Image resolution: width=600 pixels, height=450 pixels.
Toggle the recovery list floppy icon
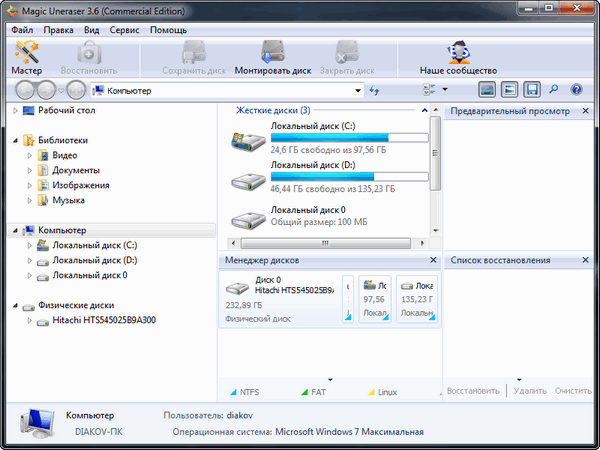click(532, 90)
